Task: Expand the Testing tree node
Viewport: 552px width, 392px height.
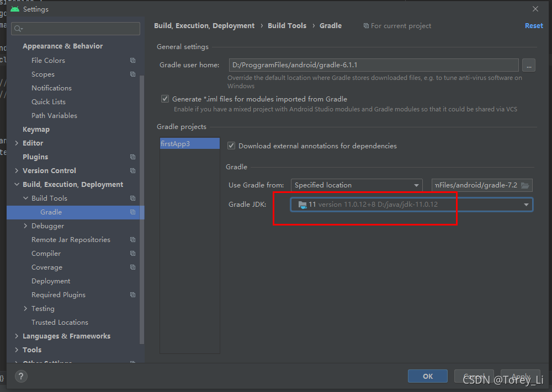Action: (x=25, y=308)
